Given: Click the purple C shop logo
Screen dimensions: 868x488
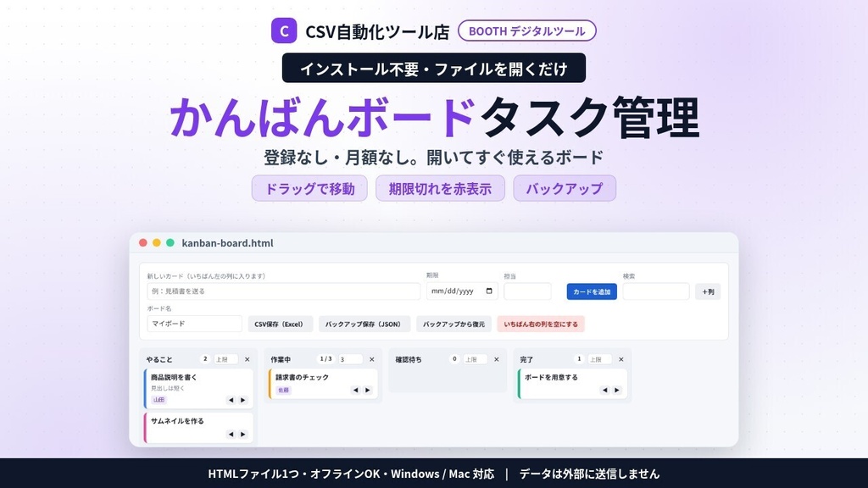Looking at the screenshot, I should pos(283,31).
